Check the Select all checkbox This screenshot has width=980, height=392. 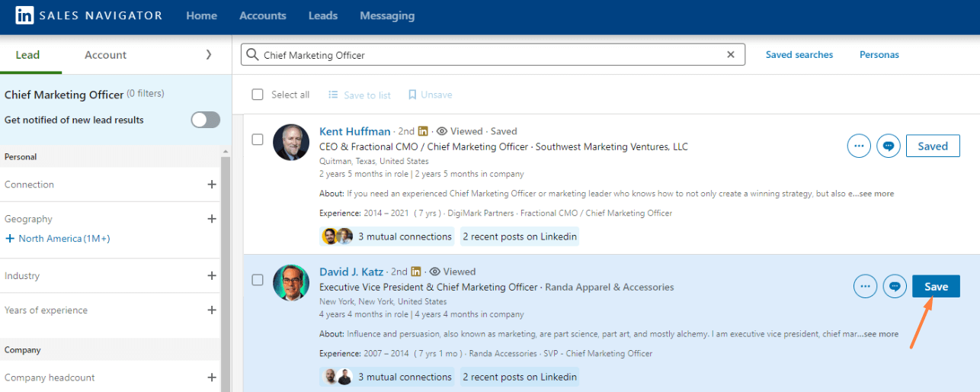coord(258,95)
